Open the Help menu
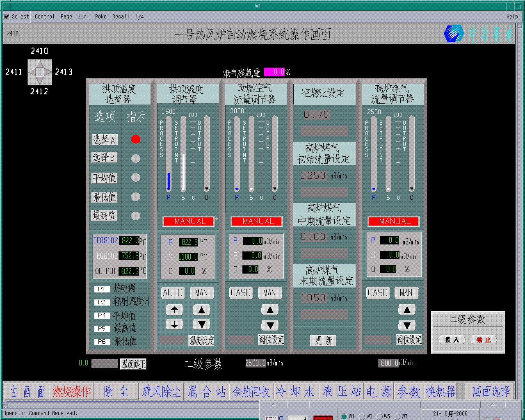 coord(512,16)
